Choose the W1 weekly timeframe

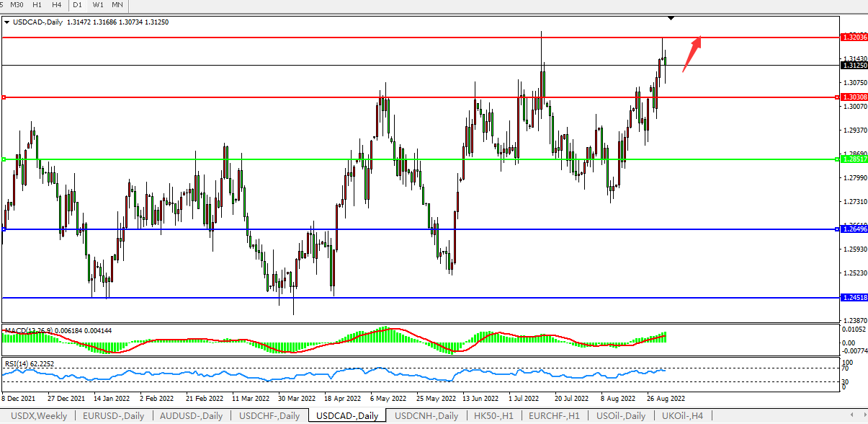coord(98,5)
